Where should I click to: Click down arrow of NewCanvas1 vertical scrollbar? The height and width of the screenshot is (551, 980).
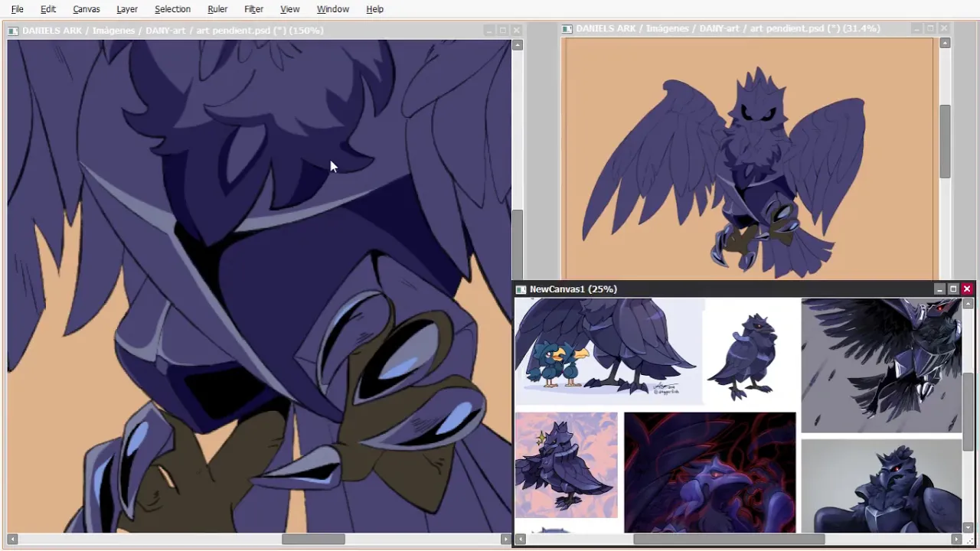[969, 527]
